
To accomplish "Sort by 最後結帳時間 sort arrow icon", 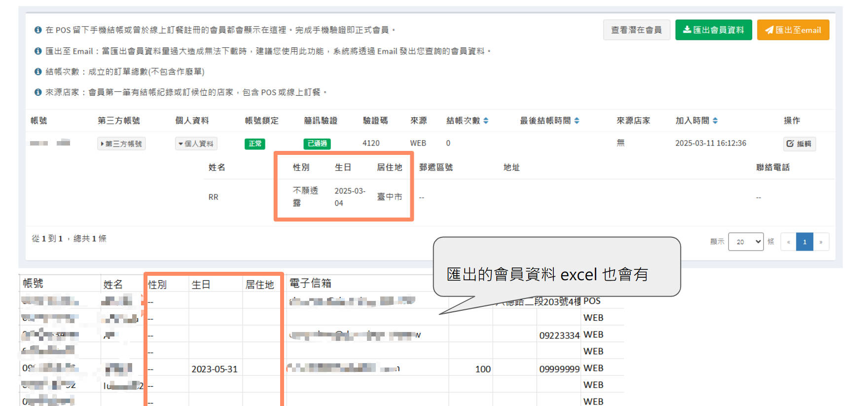I will pyautogui.click(x=577, y=121).
